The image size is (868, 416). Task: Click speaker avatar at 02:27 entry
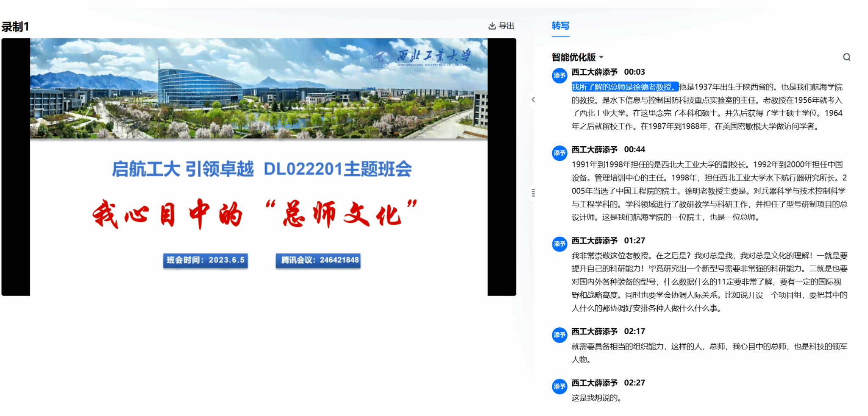point(559,386)
